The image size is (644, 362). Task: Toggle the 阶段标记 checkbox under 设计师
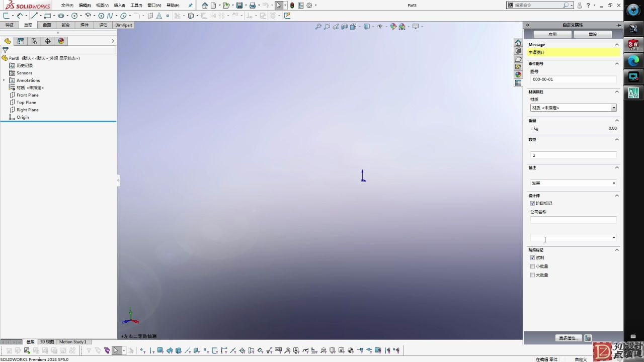[x=532, y=203]
